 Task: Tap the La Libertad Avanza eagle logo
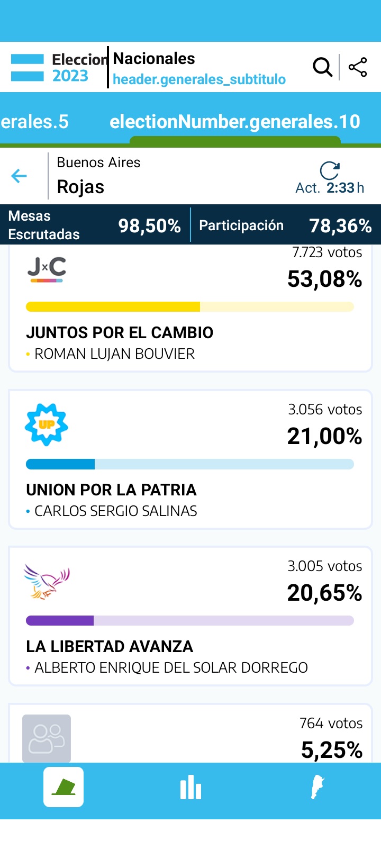tap(47, 582)
